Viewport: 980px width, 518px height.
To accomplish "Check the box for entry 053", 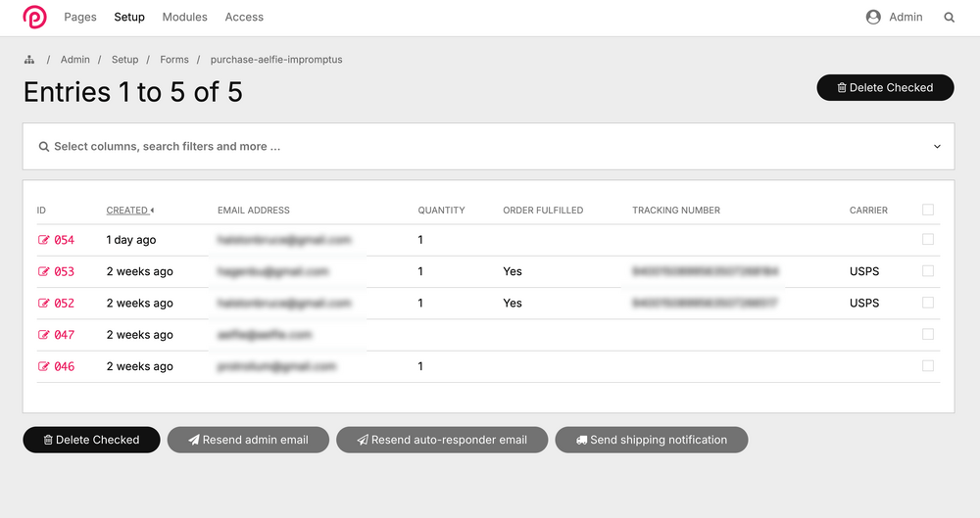I will [928, 270].
